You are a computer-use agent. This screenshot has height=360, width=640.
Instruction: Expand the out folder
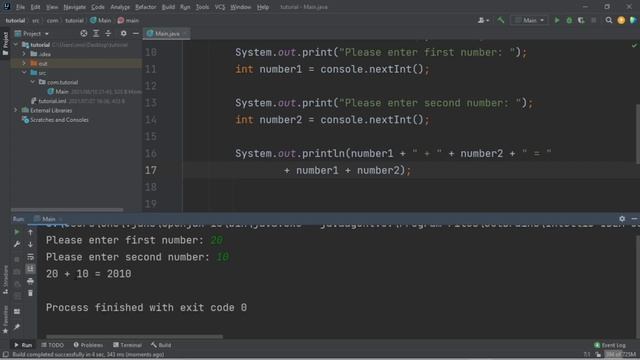coord(24,63)
